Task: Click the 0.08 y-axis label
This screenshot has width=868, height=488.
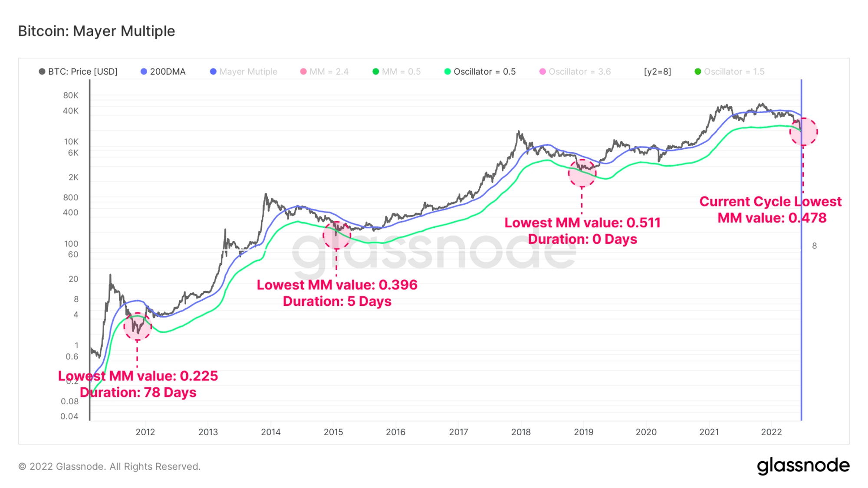Action: (x=69, y=401)
